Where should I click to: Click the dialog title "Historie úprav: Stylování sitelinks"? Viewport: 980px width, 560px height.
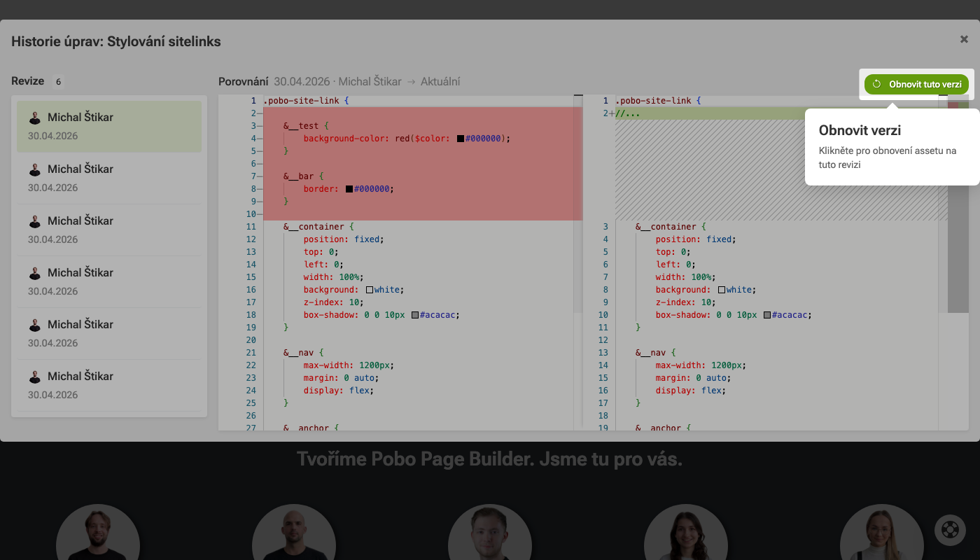[x=116, y=41]
